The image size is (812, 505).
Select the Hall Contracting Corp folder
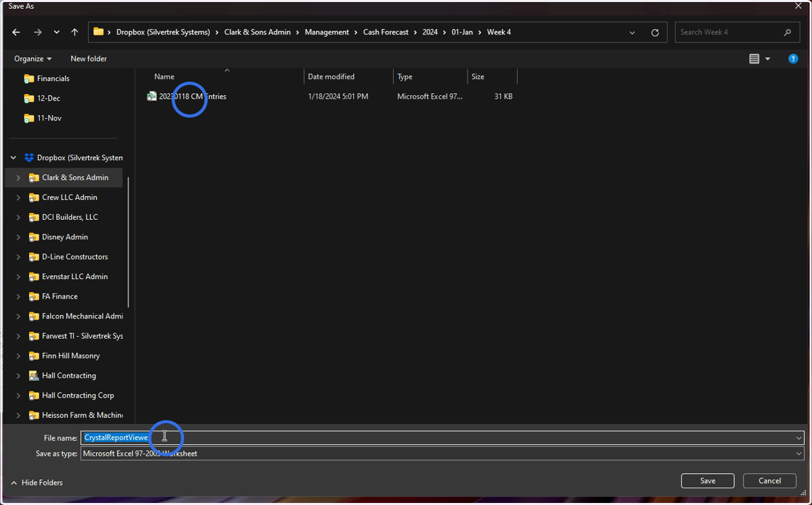pyautogui.click(x=78, y=395)
